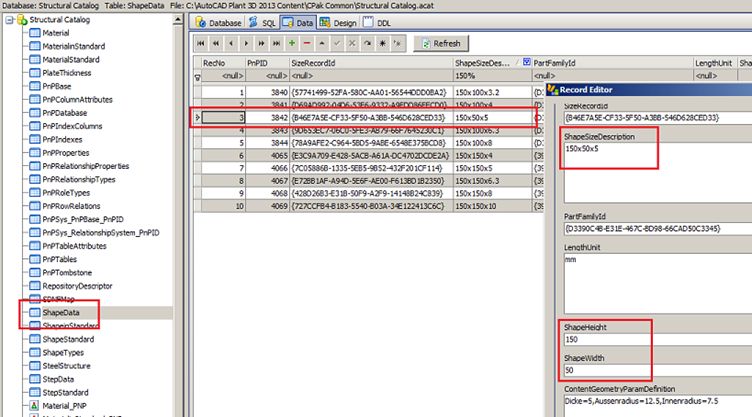Image resolution: width=752 pixels, height=417 pixels.
Task: Open the Material_PNP view item
Action: coord(64,406)
